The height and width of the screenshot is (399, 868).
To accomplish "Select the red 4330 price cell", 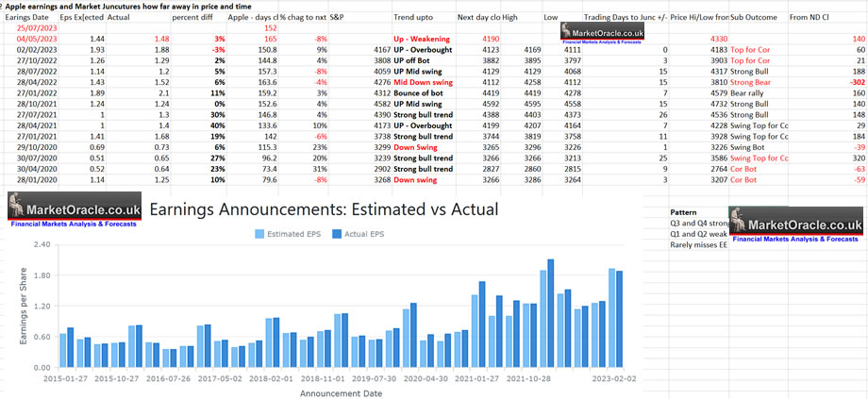I will click(x=699, y=40).
